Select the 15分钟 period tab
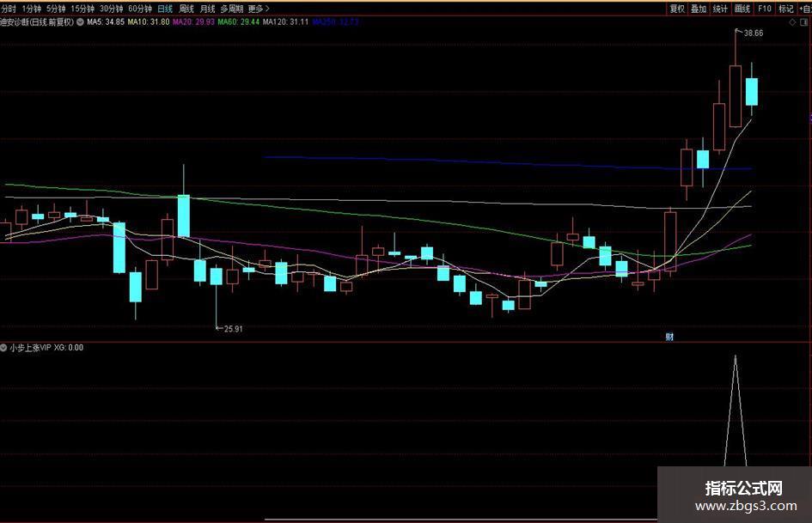 [x=82, y=9]
